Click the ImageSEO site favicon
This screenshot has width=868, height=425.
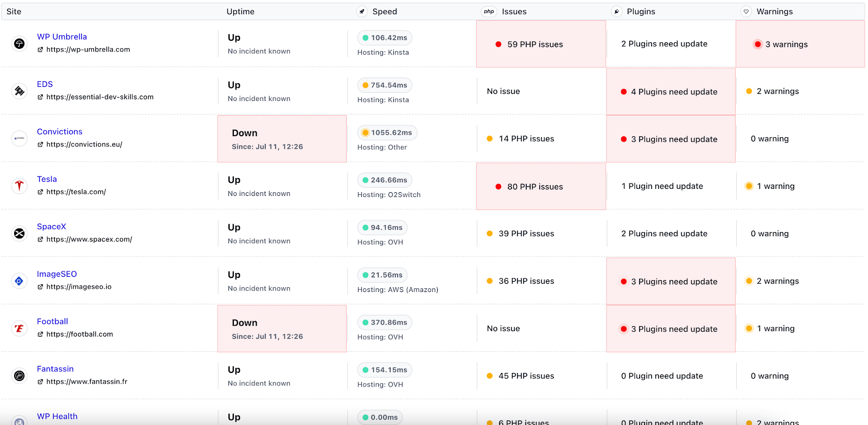pyautogui.click(x=19, y=281)
